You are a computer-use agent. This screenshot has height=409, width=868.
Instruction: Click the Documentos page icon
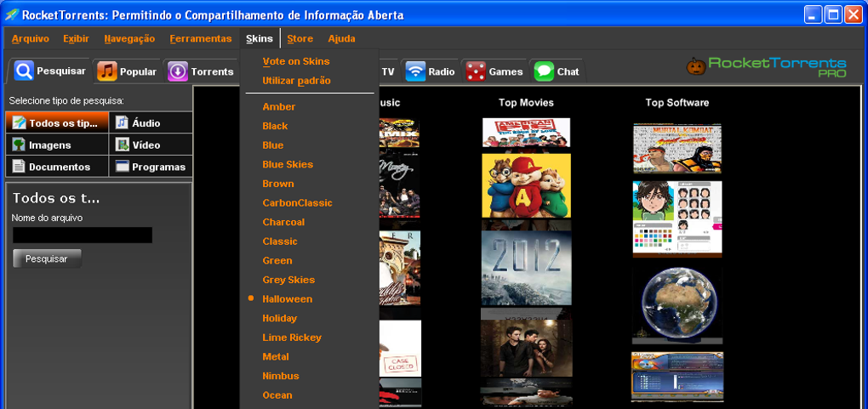[x=19, y=166]
